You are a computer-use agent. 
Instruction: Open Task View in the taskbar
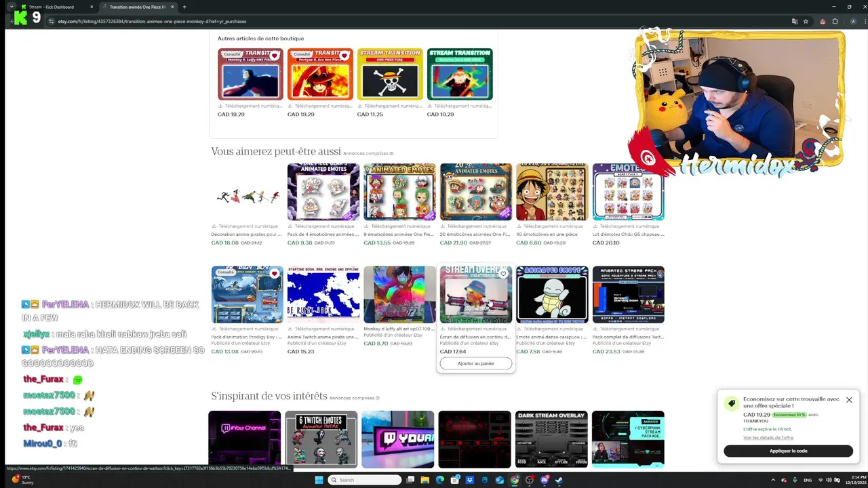click(x=410, y=480)
